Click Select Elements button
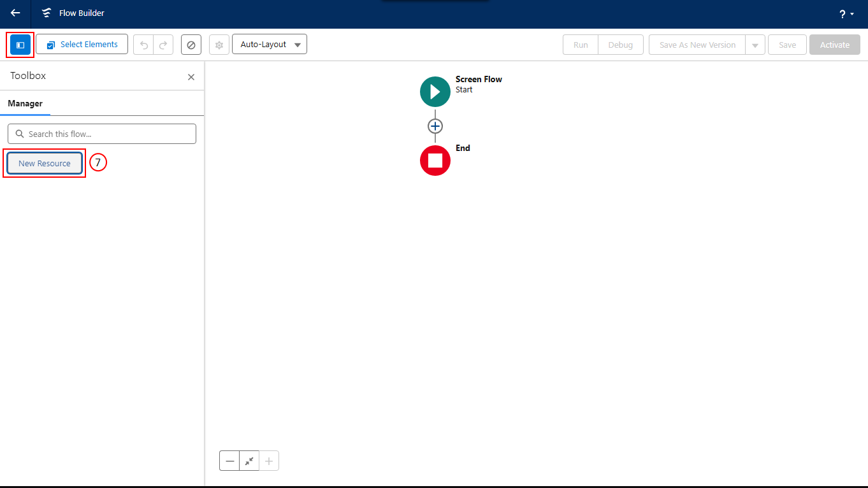 pyautogui.click(x=82, y=45)
